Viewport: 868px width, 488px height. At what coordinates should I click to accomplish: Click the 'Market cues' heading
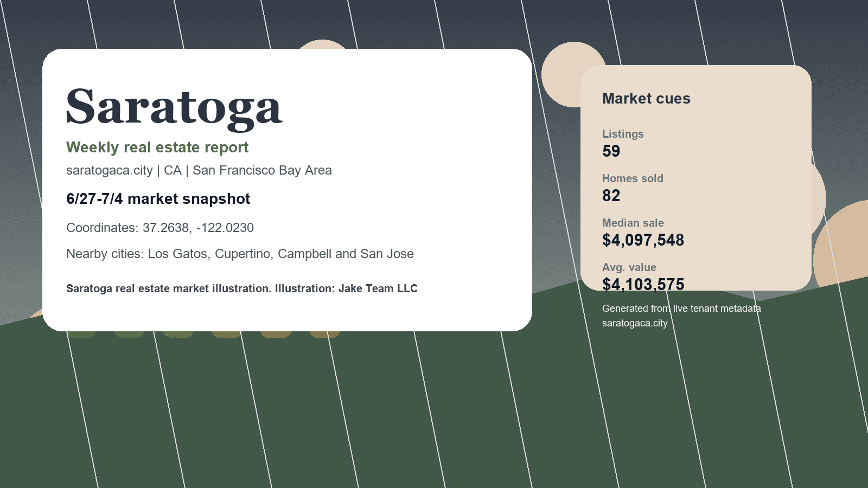pyautogui.click(x=646, y=99)
